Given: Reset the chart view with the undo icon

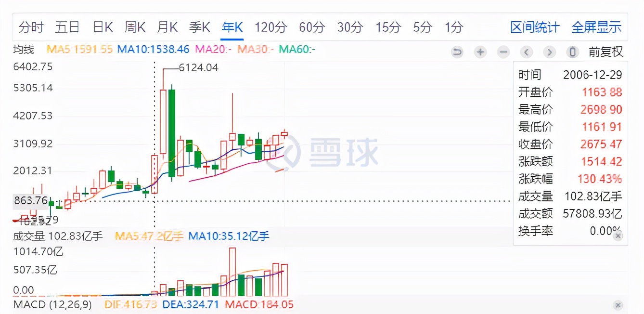Looking at the screenshot, I should pos(457,52).
